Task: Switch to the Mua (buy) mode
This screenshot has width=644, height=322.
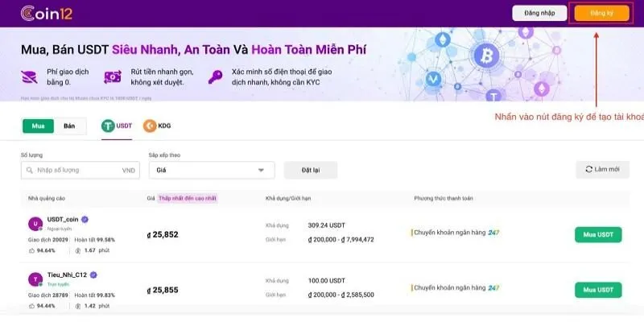Action: coord(38,126)
